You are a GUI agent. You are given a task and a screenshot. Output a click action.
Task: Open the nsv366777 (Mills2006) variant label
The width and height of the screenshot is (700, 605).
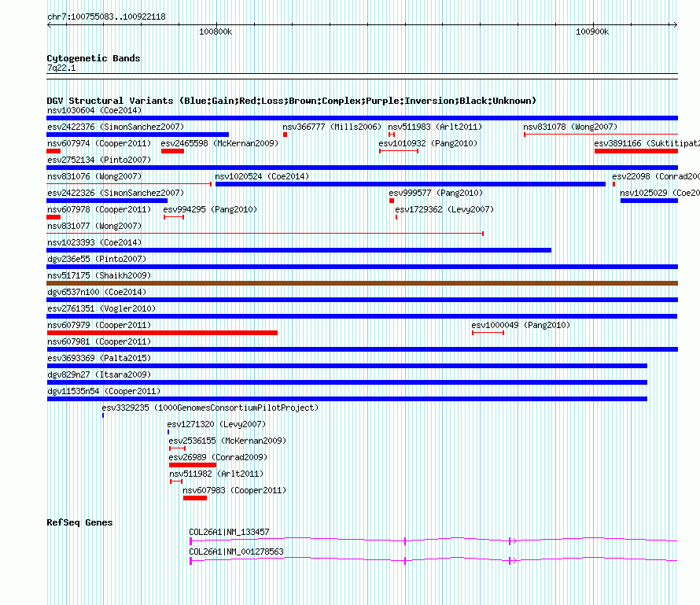332,127
